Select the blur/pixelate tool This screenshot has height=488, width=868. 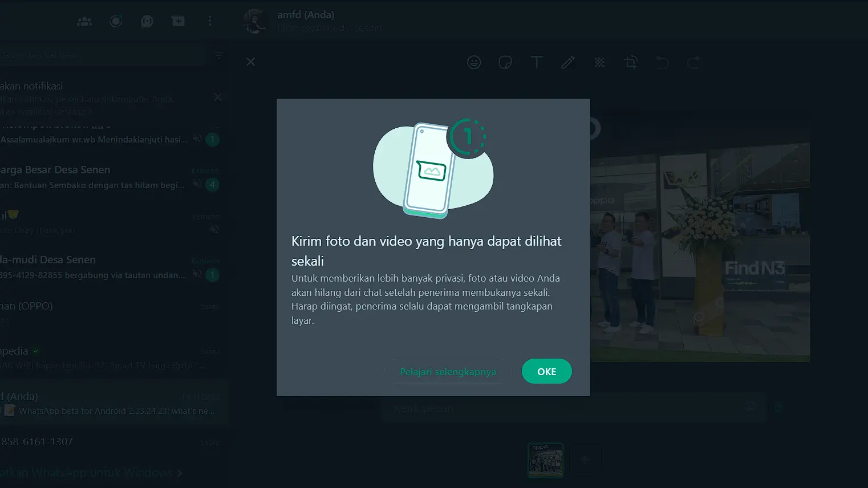pos(599,62)
